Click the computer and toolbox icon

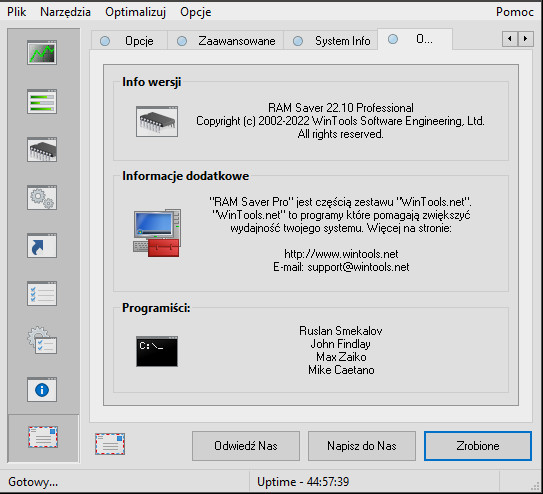click(x=157, y=233)
